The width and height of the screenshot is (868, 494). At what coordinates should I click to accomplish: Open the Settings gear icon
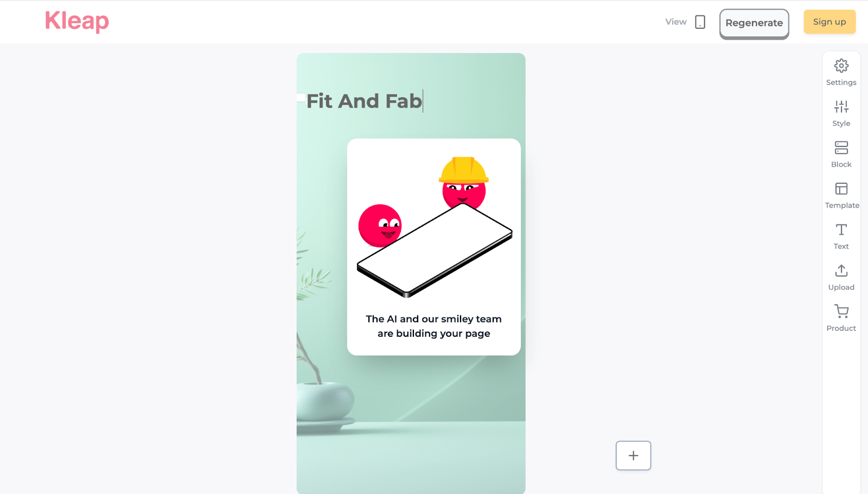pyautogui.click(x=841, y=66)
